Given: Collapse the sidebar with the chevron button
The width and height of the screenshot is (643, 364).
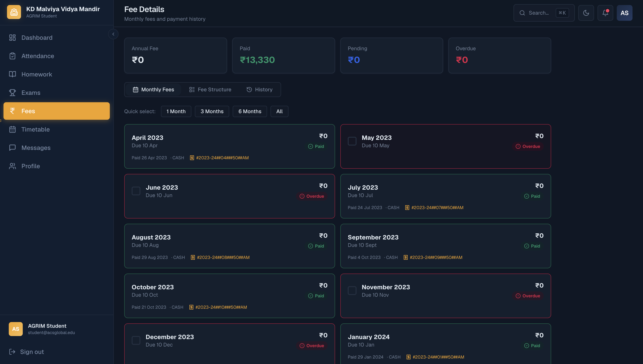Looking at the screenshot, I should coord(113,34).
